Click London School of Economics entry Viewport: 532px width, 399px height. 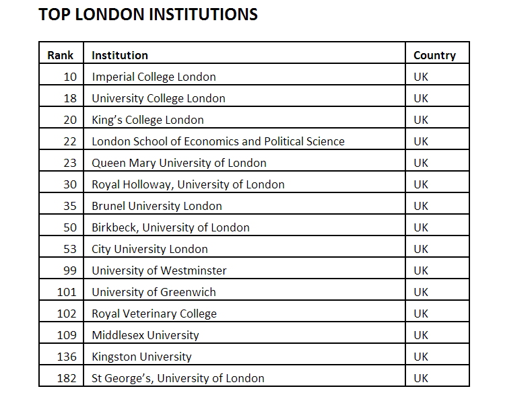(218, 141)
